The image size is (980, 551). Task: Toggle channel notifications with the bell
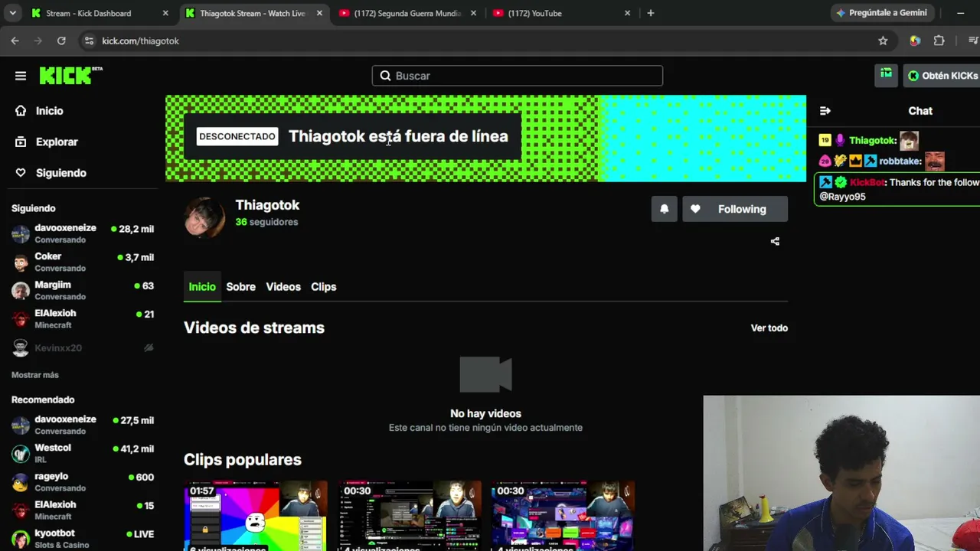tap(665, 209)
